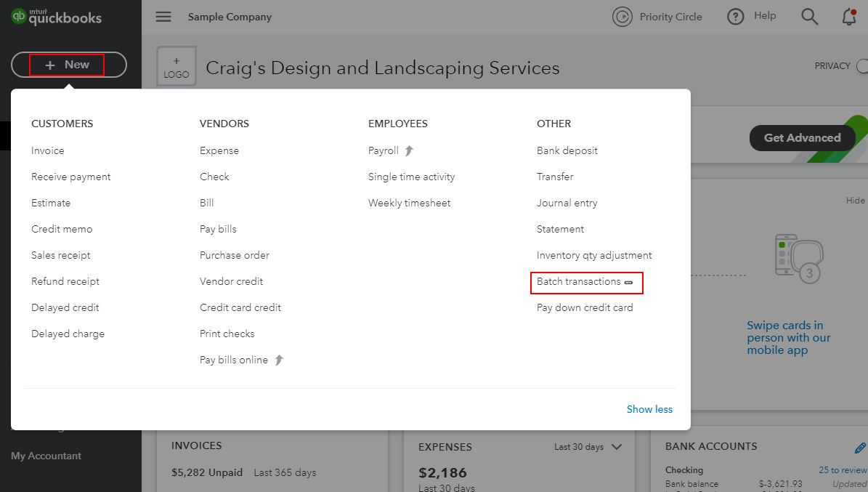Select Delayed charge
Screen dimensions: 868x492
[68, 334]
